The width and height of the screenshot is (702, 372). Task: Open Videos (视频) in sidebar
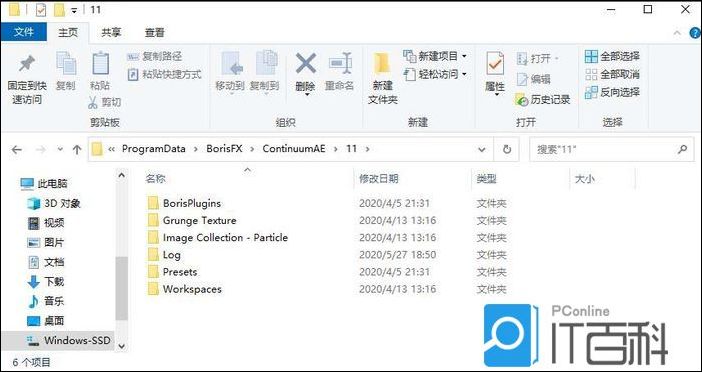point(46,223)
